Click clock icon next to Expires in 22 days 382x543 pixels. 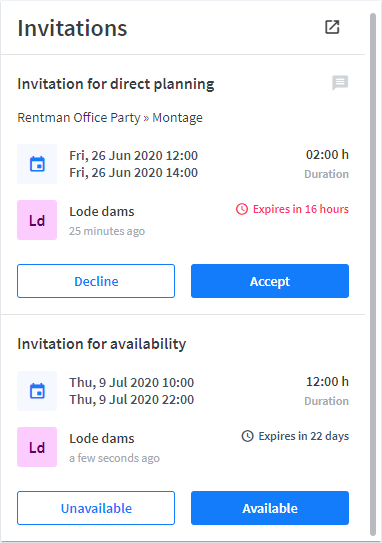pyautogui.click(x=247, y=436)
